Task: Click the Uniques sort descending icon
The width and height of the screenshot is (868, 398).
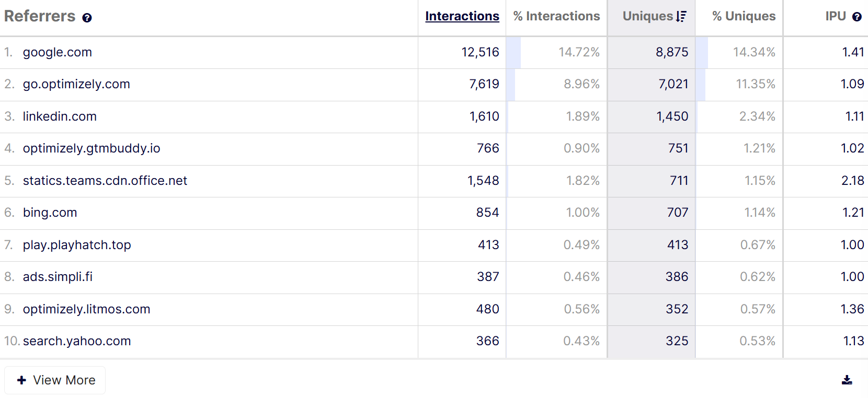Action: tap(681, 17)
